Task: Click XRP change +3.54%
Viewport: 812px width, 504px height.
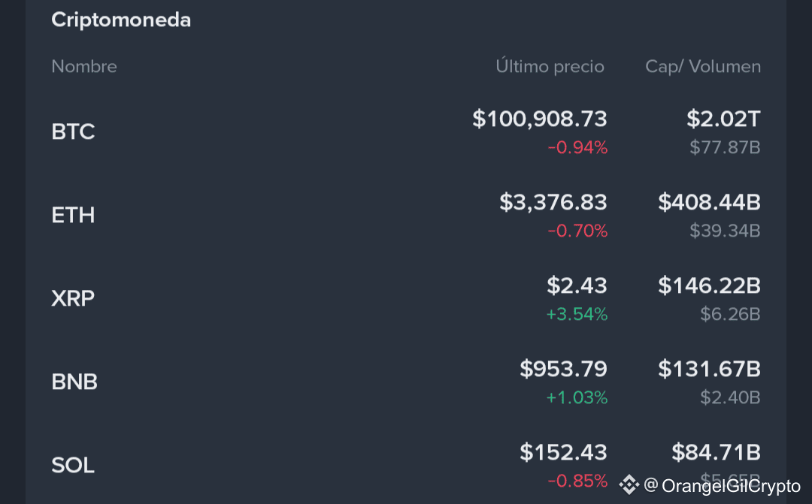Action: tap(577, 315)
